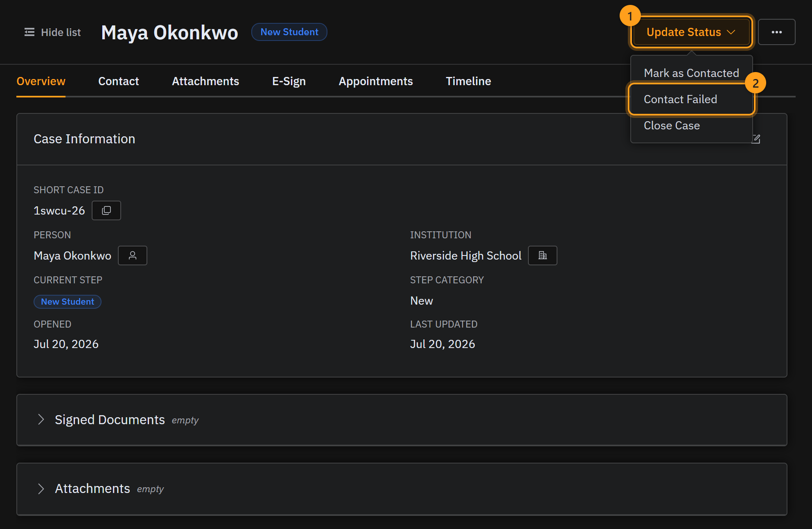Open Riverside High School institution icon

[543, 255]
